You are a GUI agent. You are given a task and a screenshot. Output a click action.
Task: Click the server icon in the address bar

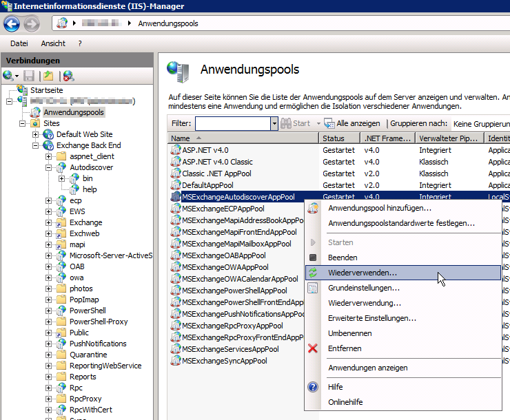(x=62, y=23)
